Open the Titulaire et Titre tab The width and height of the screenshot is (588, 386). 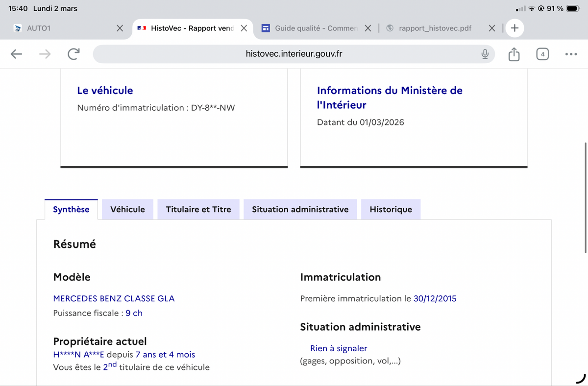tap(198, 209)
